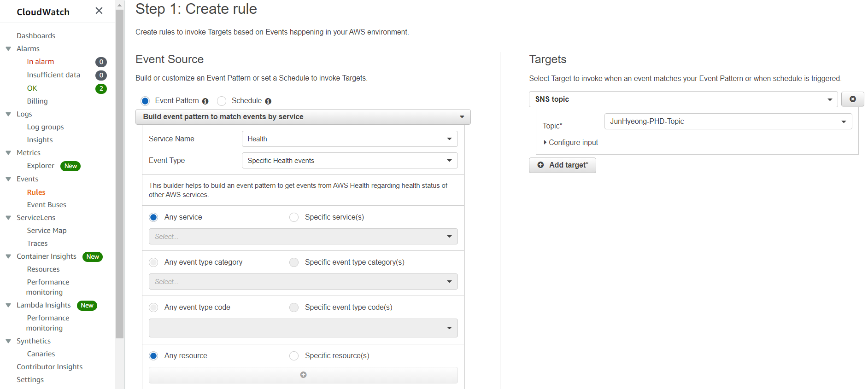Close the CloudWatch sidebar panel
The image size is (868, 389).
[x=99, y=11]
